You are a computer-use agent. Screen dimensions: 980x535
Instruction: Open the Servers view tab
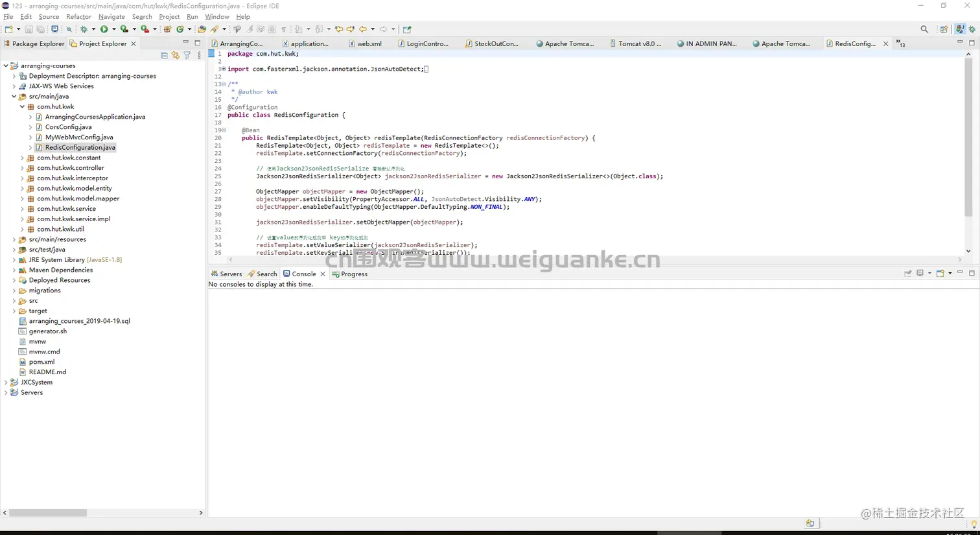click(226, 274)
